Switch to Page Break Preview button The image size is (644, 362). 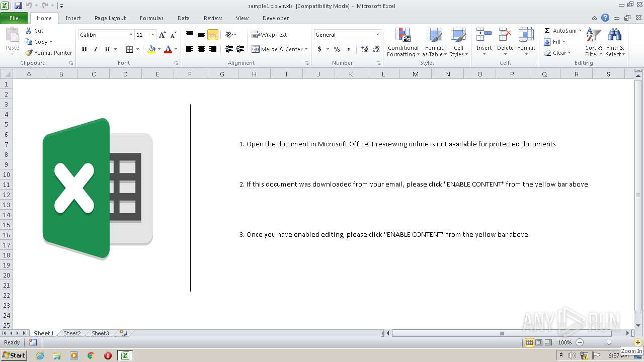[548, 342]
